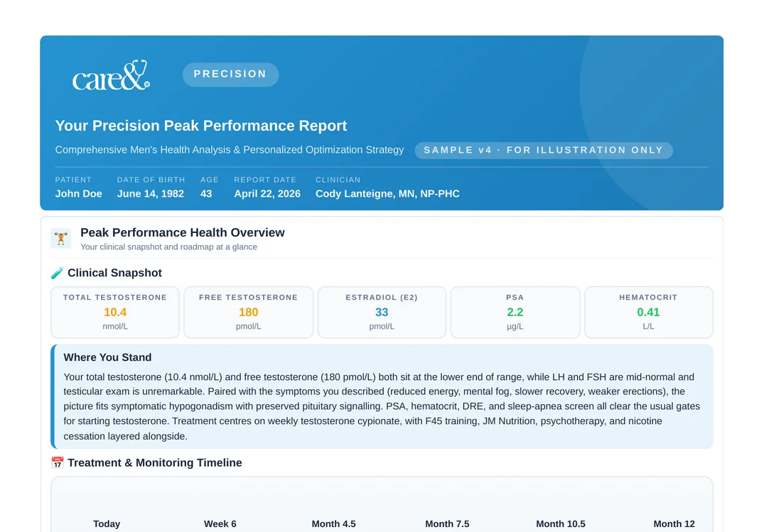Screen dimensions: 764x532
Task: Click the 'Week 6' timeline marker
Action: pyautogui.click(x=220, y=523)
